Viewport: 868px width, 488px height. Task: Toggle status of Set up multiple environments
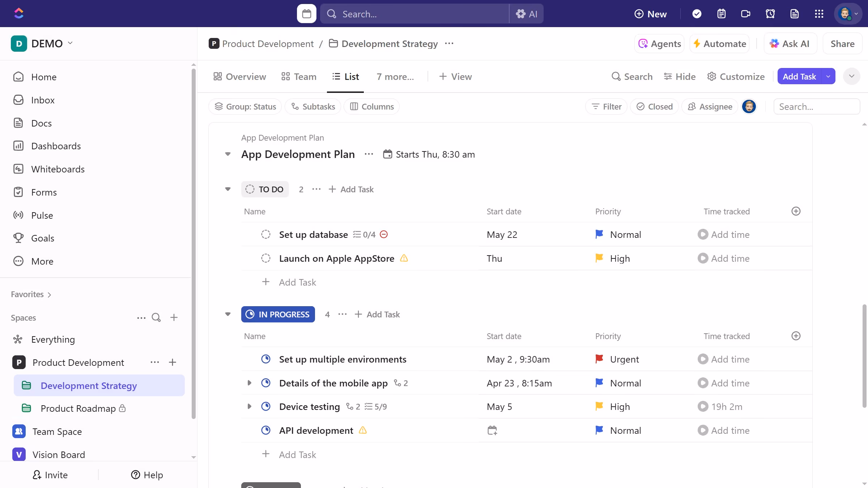pos(266,359)
